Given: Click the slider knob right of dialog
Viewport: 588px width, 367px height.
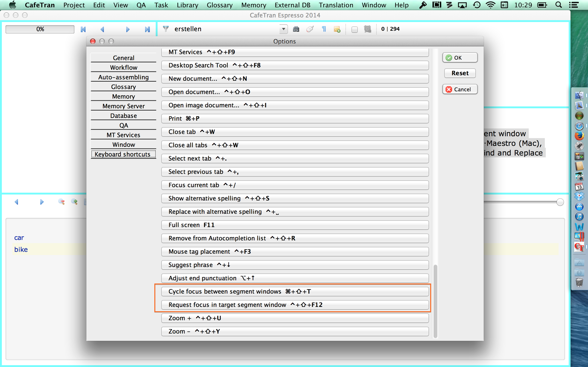Looking at the screenshot, I should [x=560, y=202].
